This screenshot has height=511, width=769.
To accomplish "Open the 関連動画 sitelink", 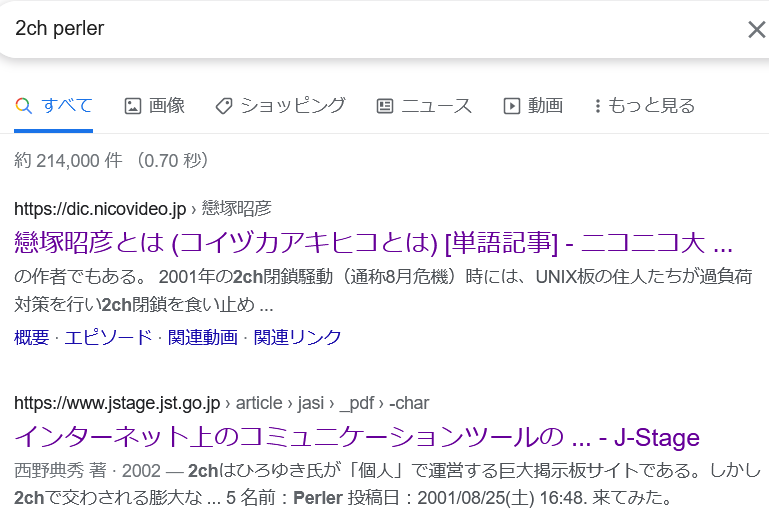I will 203,337.
